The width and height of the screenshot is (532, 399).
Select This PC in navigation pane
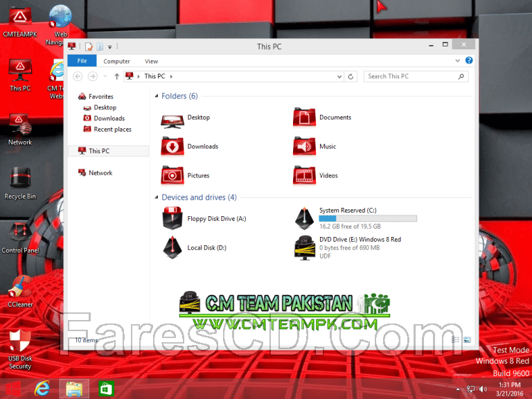[108, 151]
